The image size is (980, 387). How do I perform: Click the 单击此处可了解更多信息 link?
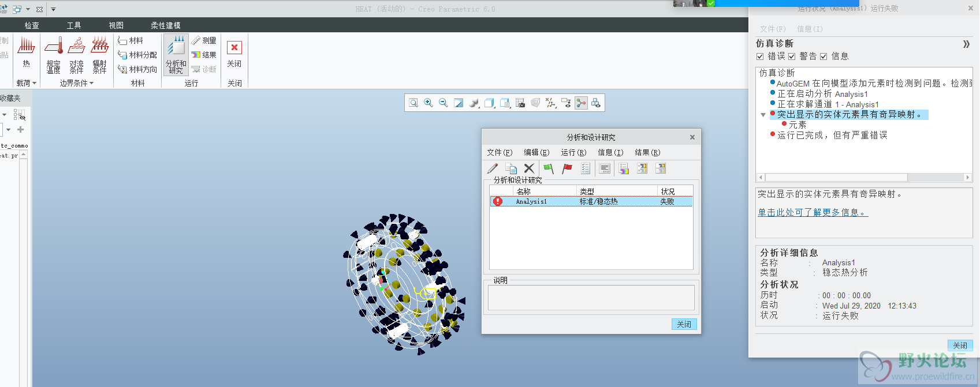813,212
